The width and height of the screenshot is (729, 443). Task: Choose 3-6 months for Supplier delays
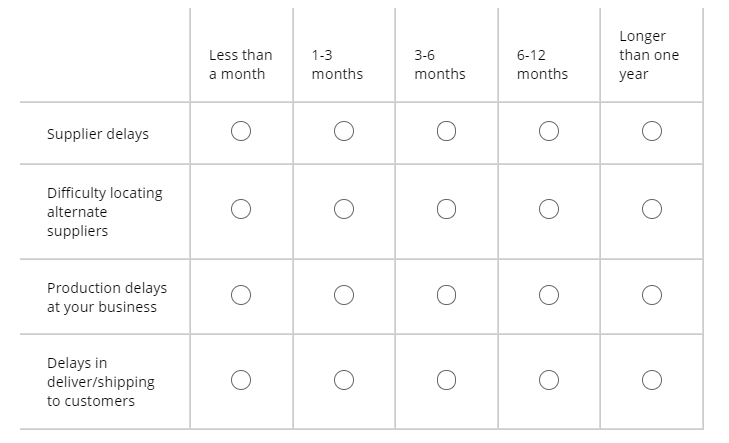(x=446, y=131)
